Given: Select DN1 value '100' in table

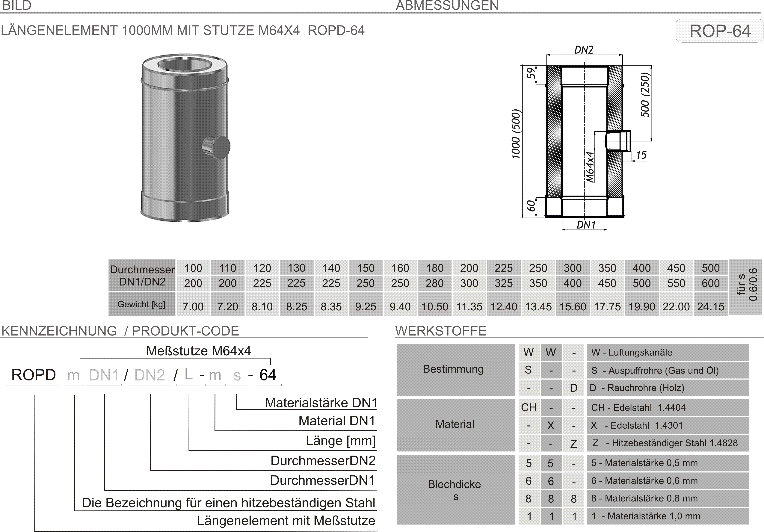Looking at the screenshot, I should (x=193, y=268).
